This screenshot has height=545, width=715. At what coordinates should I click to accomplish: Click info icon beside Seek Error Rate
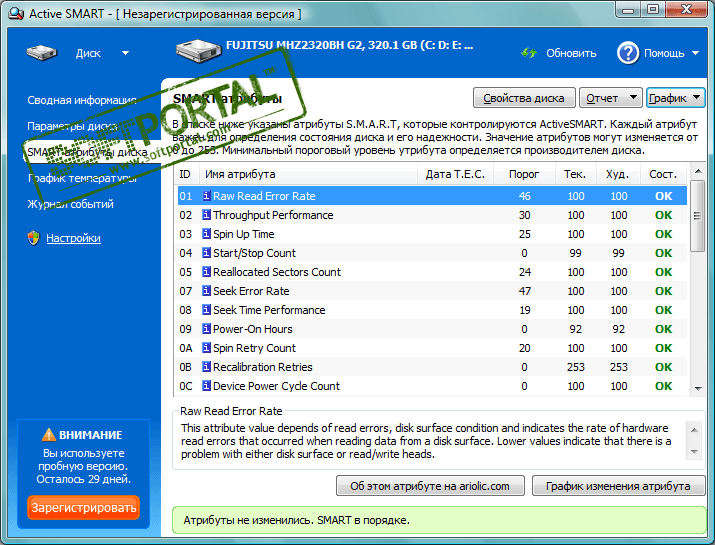pos(207,291)
